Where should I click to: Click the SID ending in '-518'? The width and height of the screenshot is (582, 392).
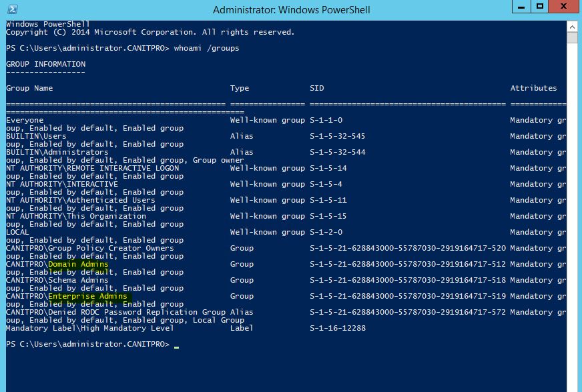[x=408, y=280]
